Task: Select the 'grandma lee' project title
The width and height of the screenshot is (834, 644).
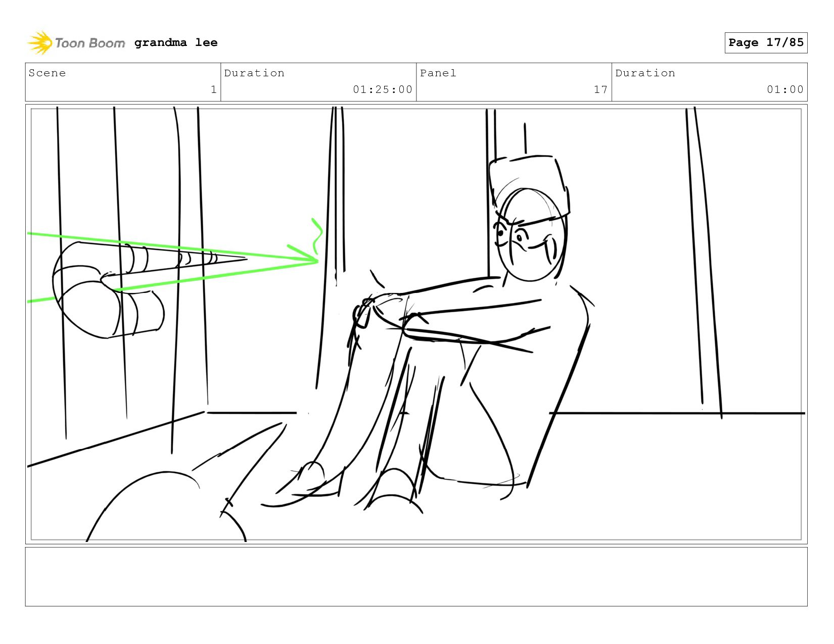Action: pyautogui.click(x=176, y=42)
